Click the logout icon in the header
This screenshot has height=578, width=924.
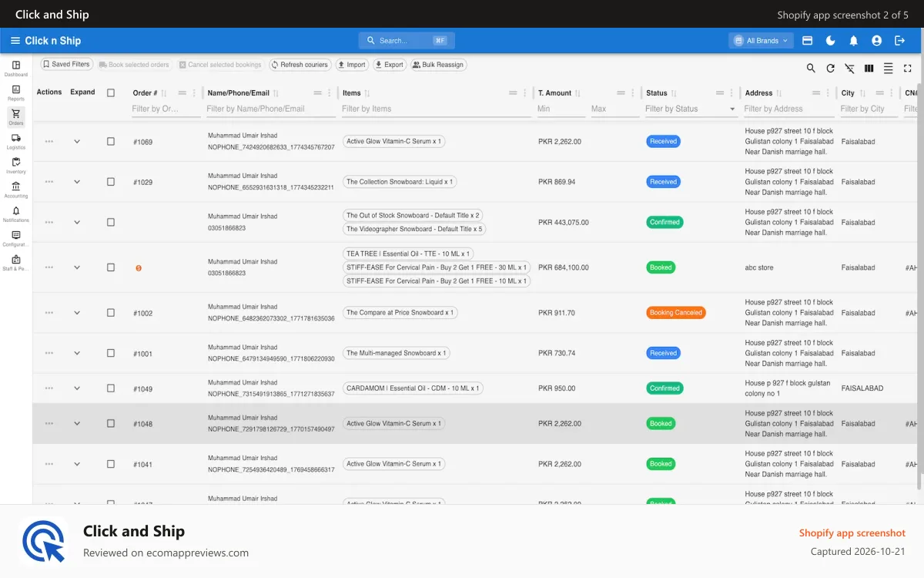coord(899,41)
